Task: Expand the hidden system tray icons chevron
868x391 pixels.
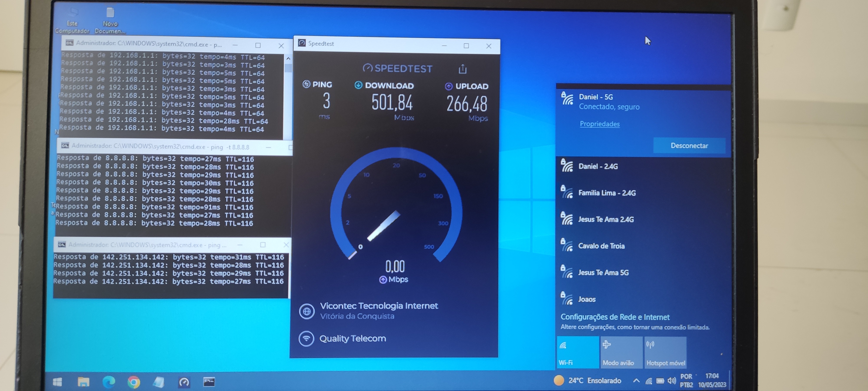Action: pyautogui.click(x=636, y=381)
